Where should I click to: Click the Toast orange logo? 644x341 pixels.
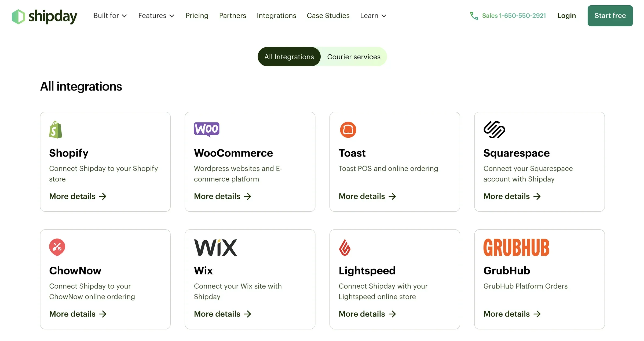[348, 130]
